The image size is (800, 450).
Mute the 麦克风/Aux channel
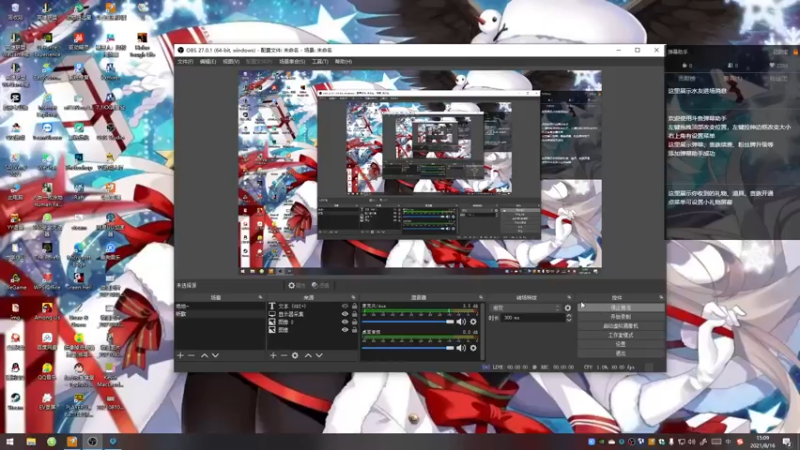tap(461, 322)
